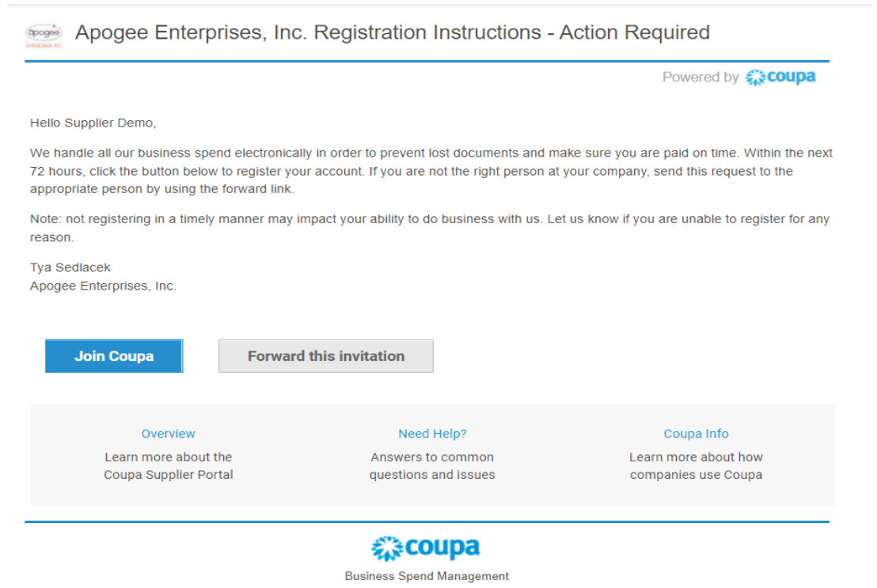Click the Apogee Enterprises logo icon
Image resolution: width=877 pixels, height=588 pixels.
tap(43, 33)
